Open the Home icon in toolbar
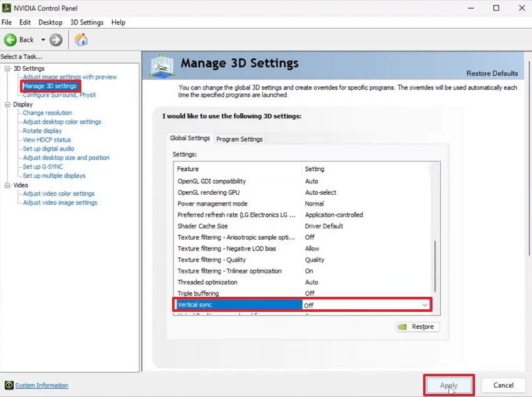Viewport: 532px width, 397px height. click(81, 39)
